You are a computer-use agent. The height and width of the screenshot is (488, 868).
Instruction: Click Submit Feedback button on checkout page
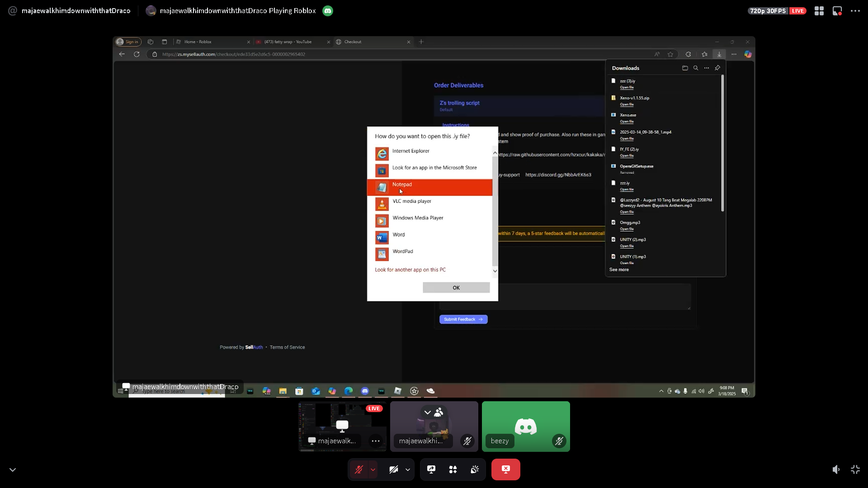click(x=463, y=319)
